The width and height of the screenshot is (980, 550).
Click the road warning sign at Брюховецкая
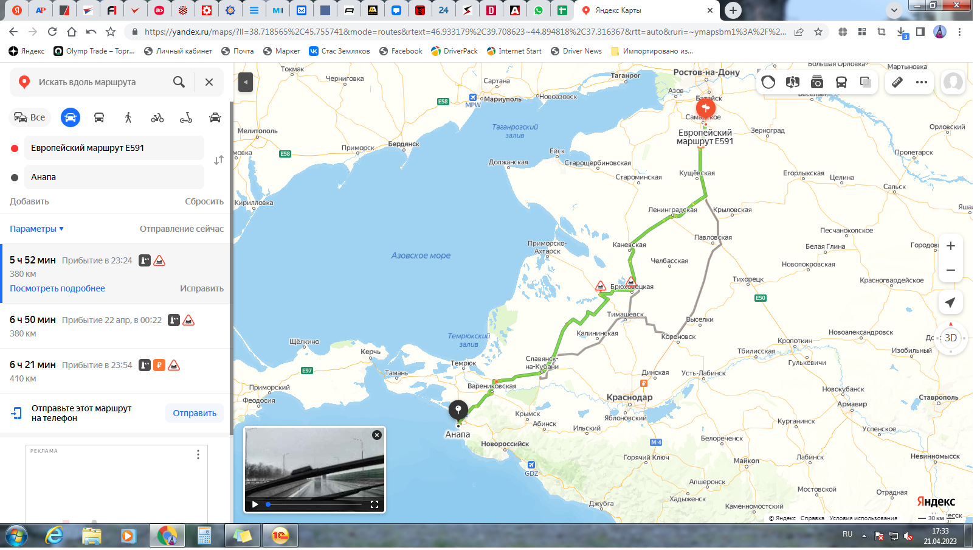point(631,282)
